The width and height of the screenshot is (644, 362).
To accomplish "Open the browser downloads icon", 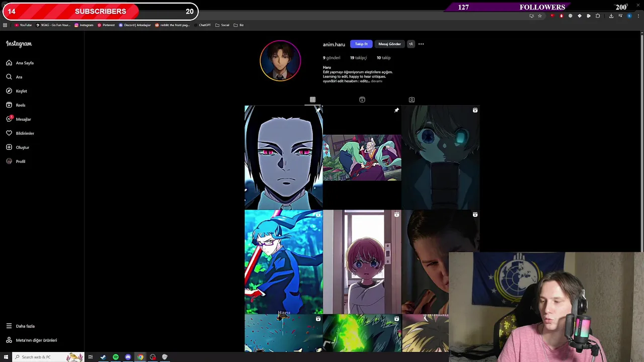I will [x=611, y=16].
